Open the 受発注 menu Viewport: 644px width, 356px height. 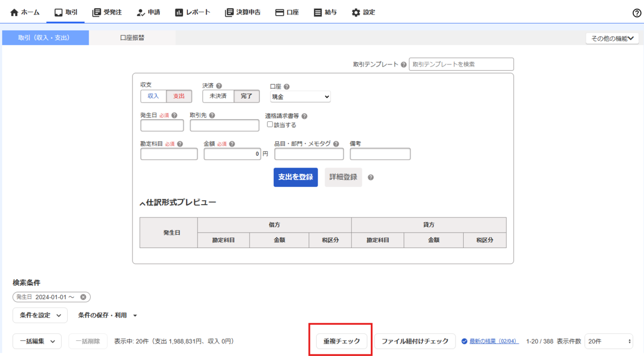point(106,12)
